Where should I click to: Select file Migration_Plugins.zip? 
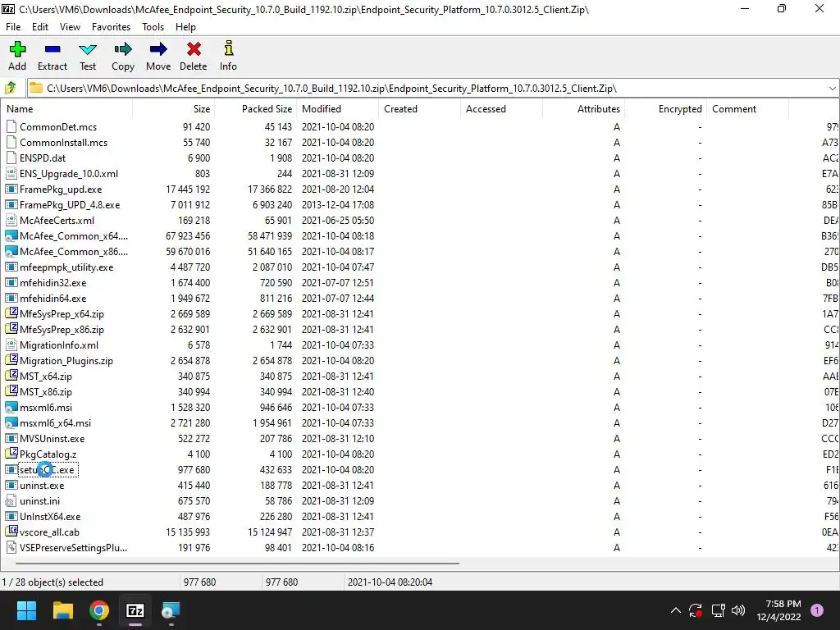tap(66, 361)
